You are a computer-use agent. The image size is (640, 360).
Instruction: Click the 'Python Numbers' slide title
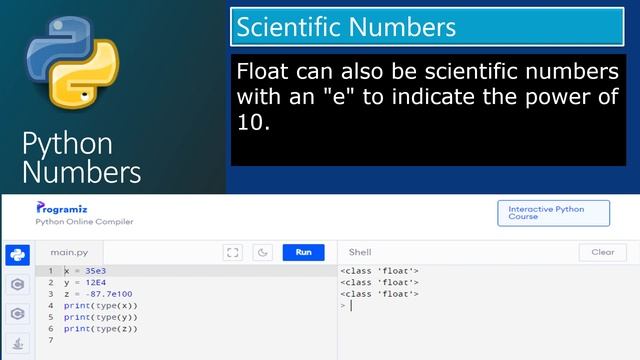(x=82, y=158)
